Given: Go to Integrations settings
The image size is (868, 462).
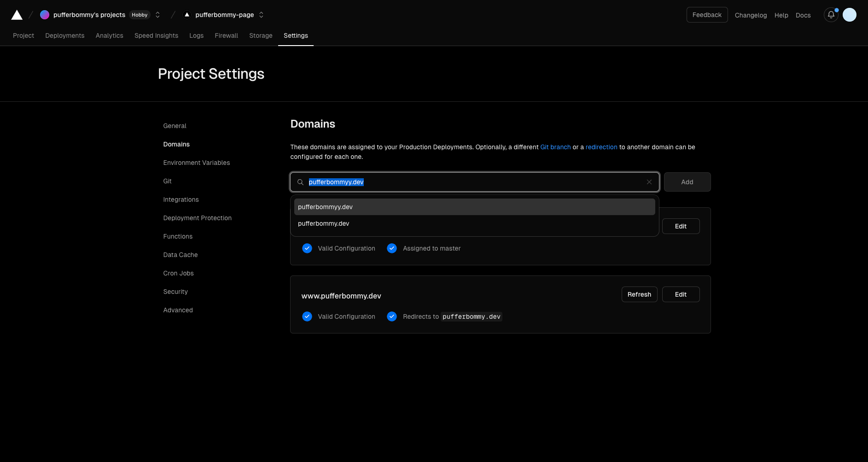Looking at the screenshot, I should [x=181, y=199].
